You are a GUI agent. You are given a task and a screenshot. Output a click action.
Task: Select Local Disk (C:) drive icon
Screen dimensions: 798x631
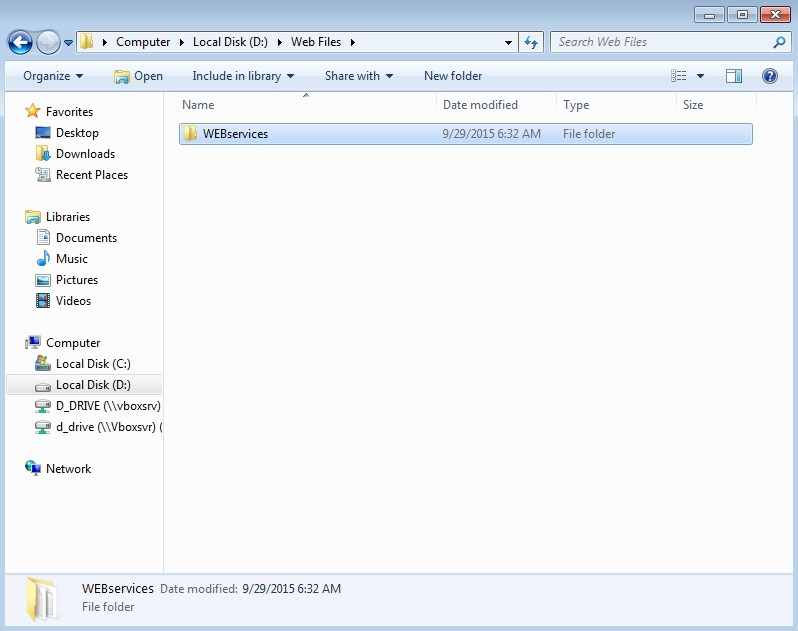42,364
